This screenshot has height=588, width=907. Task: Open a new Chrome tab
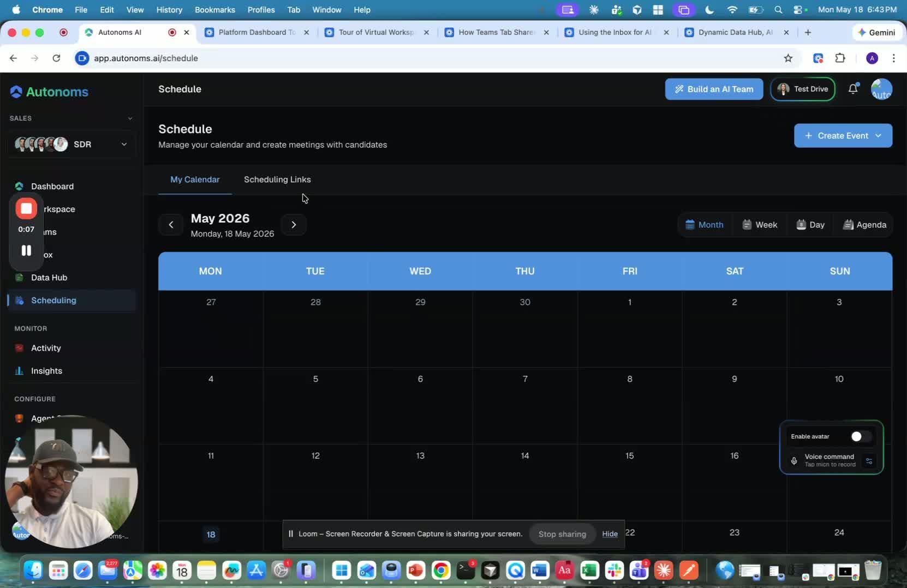pyautogui.click(x=808, y=32)
